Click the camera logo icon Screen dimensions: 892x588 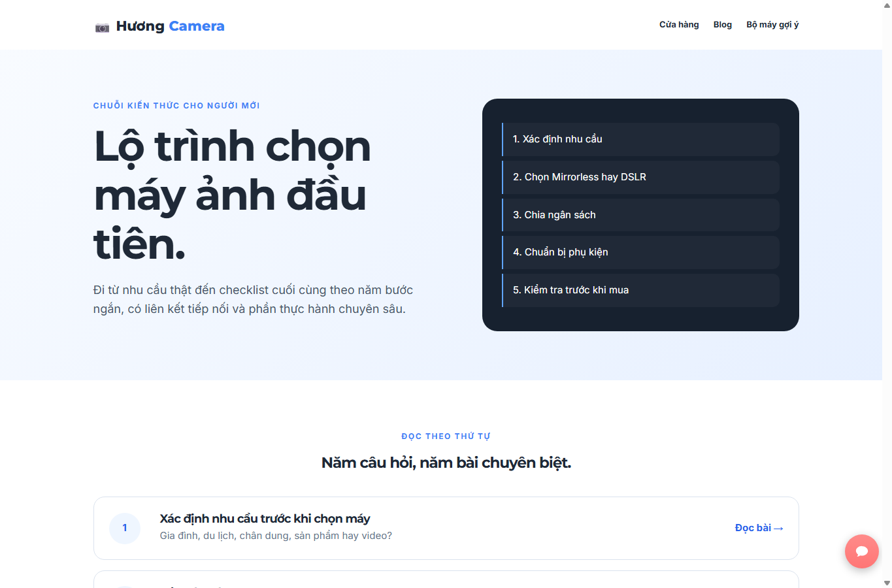click(x=102, y=27)
